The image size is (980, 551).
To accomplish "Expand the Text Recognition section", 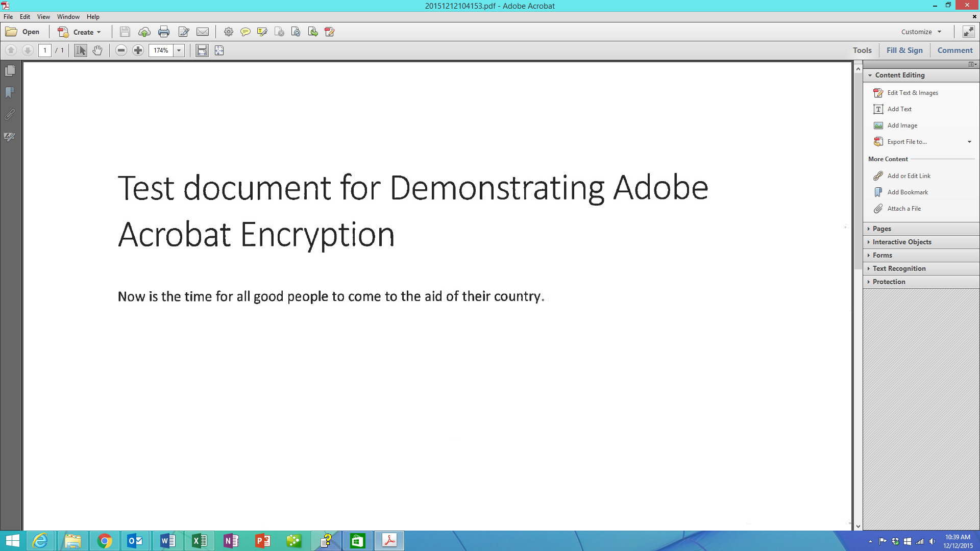I will pos(921,268).
